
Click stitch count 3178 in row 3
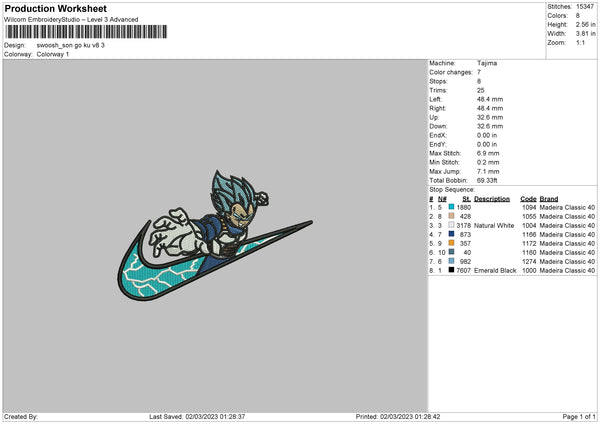464,225
